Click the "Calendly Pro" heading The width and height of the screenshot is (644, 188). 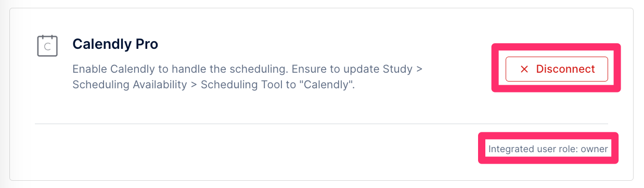(115, 44)
